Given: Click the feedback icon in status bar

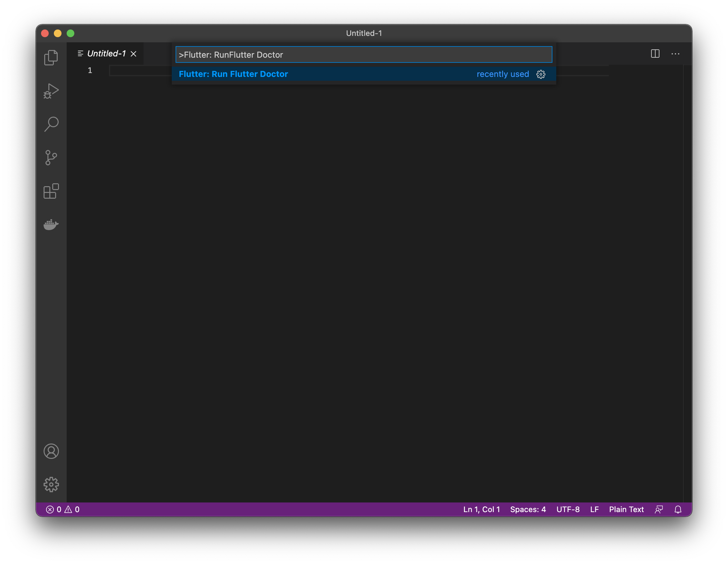Looking at the screenshot, I should [659, 509].
